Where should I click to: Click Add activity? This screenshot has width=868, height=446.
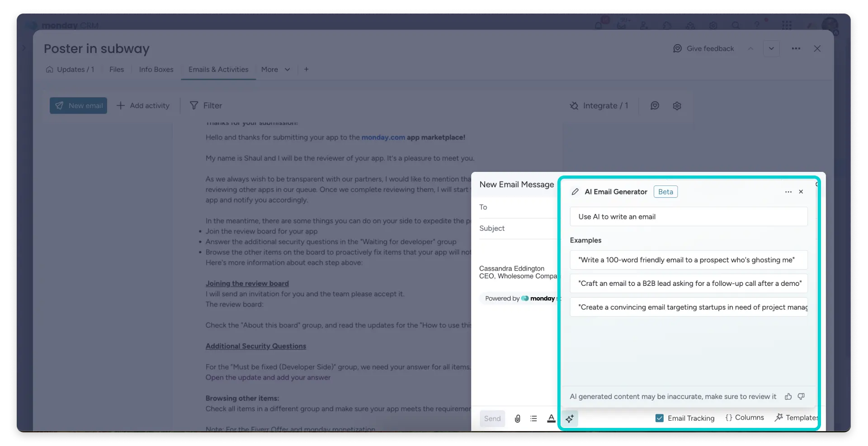[143, 105]
